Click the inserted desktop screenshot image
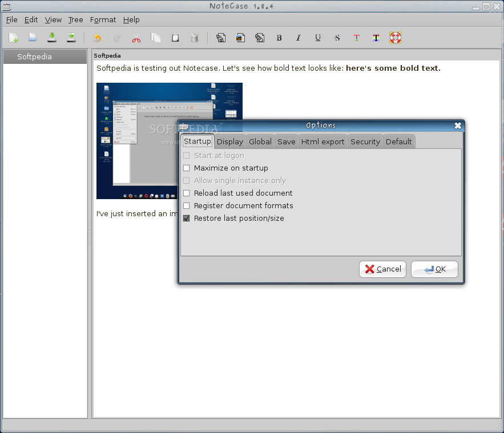The image size is (504, 433). [170, 141]
